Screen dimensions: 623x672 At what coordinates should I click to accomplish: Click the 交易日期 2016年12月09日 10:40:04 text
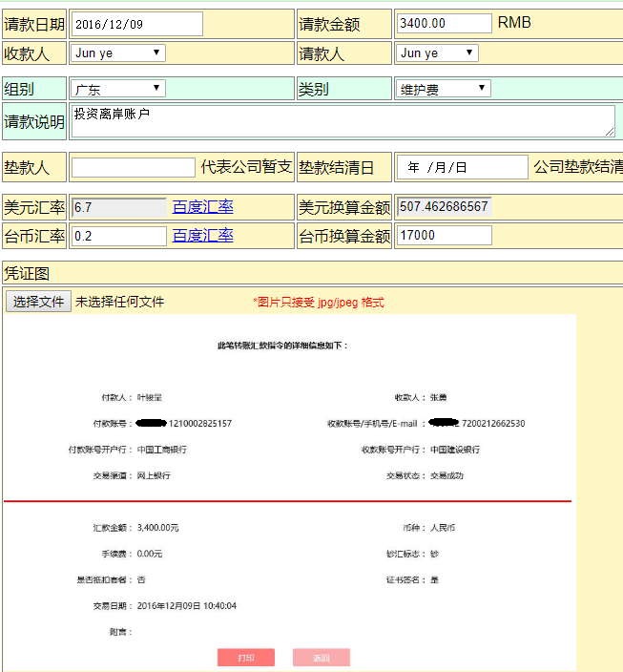(x=164, y=605)
